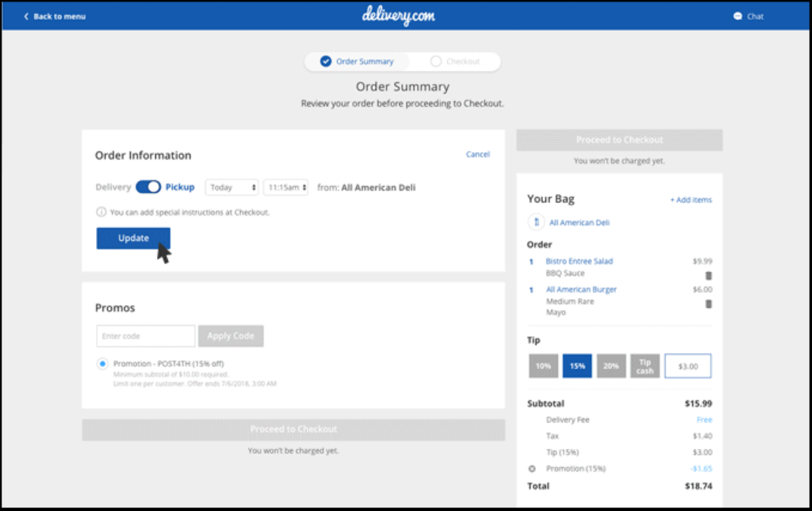Click the Enter code promo field
The height and width of the screenshot is (511, 812).
click(x=146, y=336)
